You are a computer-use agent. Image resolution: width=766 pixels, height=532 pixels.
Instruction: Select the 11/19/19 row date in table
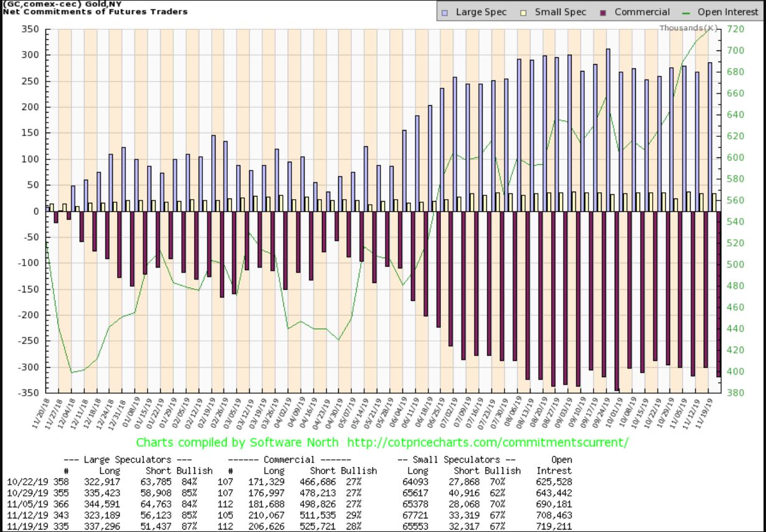tap(24, 526)
